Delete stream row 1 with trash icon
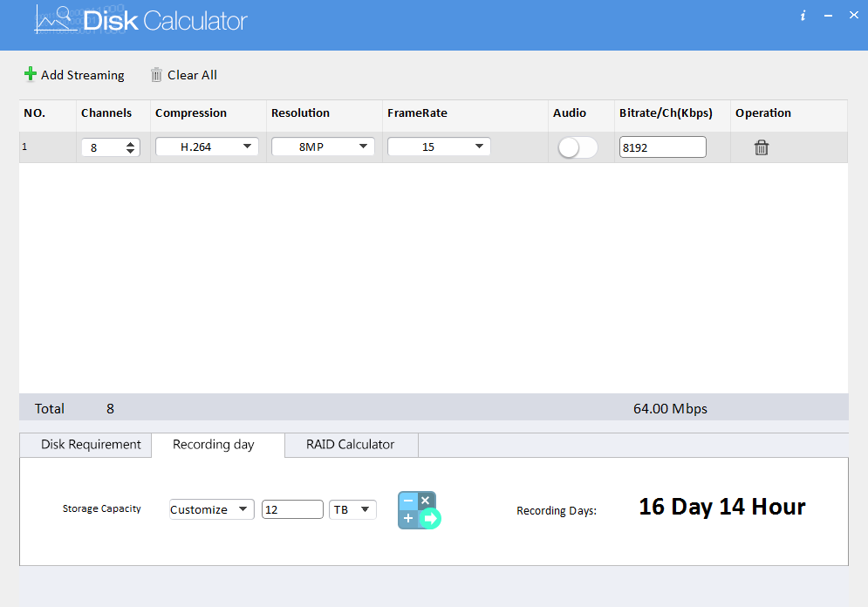Screen dimensions: 868x607 [762, 147]
